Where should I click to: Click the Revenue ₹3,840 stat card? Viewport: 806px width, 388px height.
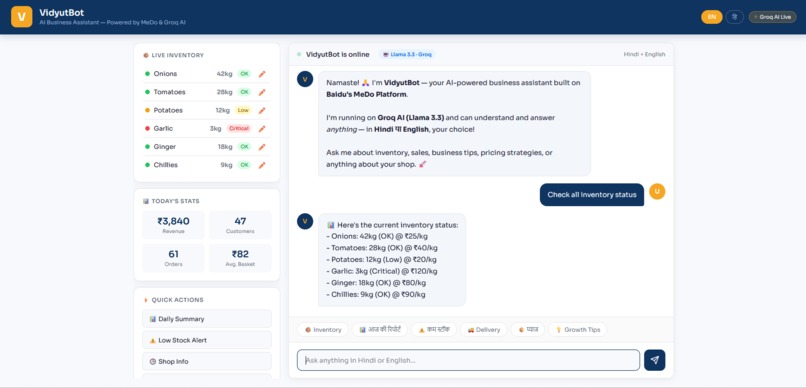pos(173,225)
